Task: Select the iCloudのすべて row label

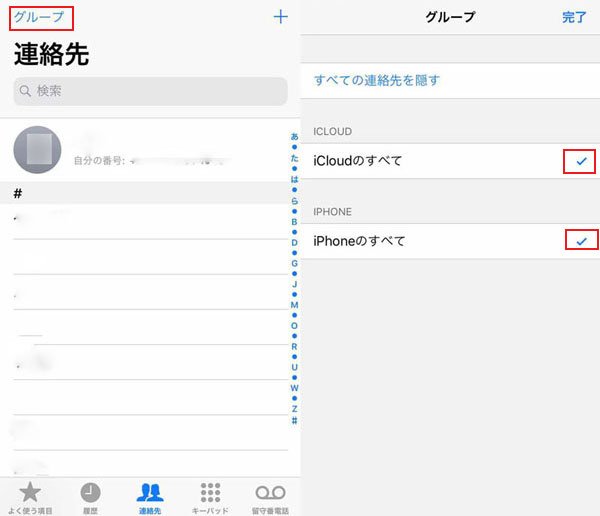Action: pyautogui.click(x=357, y=161)
